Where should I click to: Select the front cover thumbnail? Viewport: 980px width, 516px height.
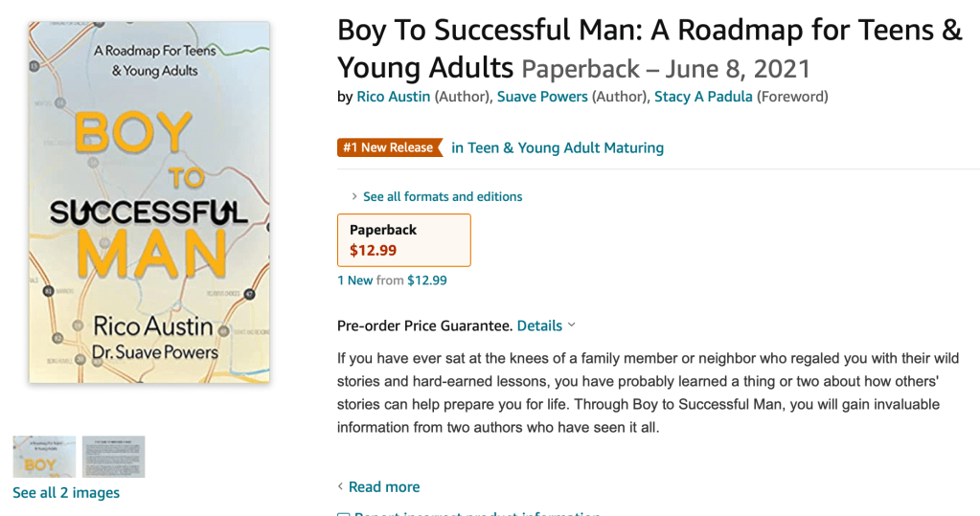tap(44, 457)
